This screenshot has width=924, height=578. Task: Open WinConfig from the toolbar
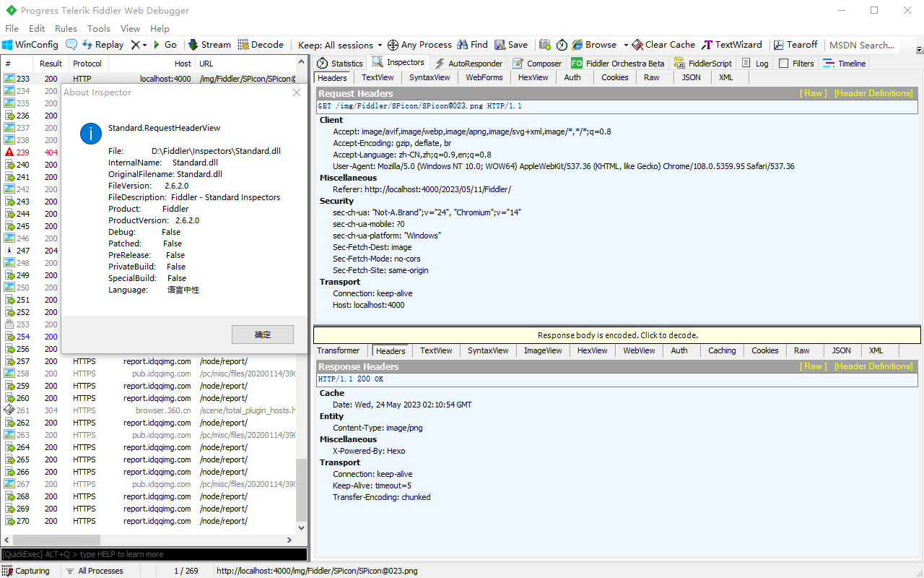tap(30, 45)
